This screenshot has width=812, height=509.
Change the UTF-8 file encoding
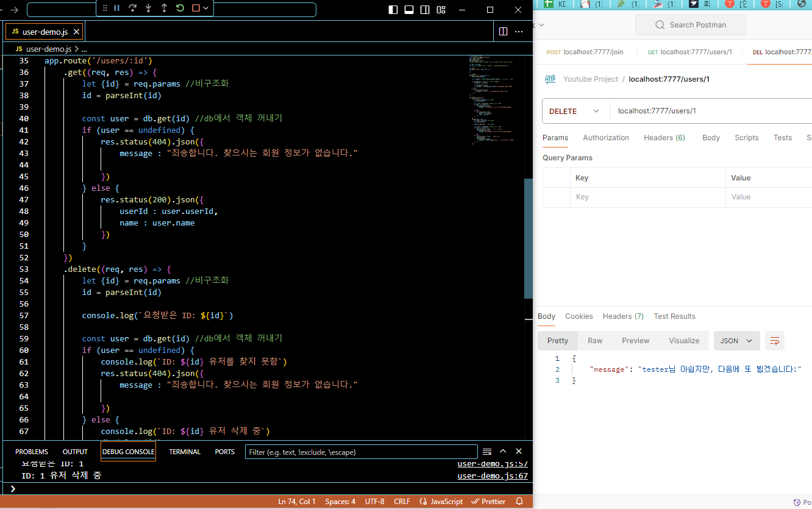374,502
